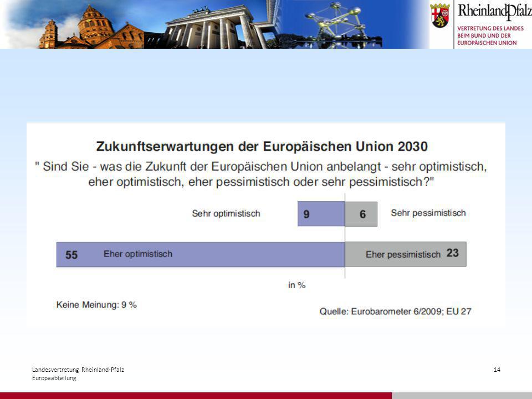Click the 'Sehr optimistisch' label
The image size is (532, 399).
click(226, 213)
